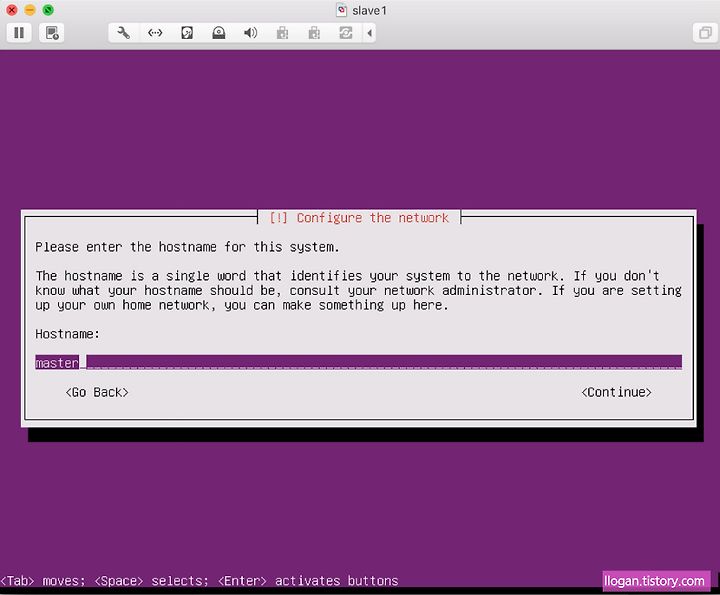The height and width of the screenshot is (595, 720).
Task: Take a snapshot of the VM
Action: click(51, 33)
